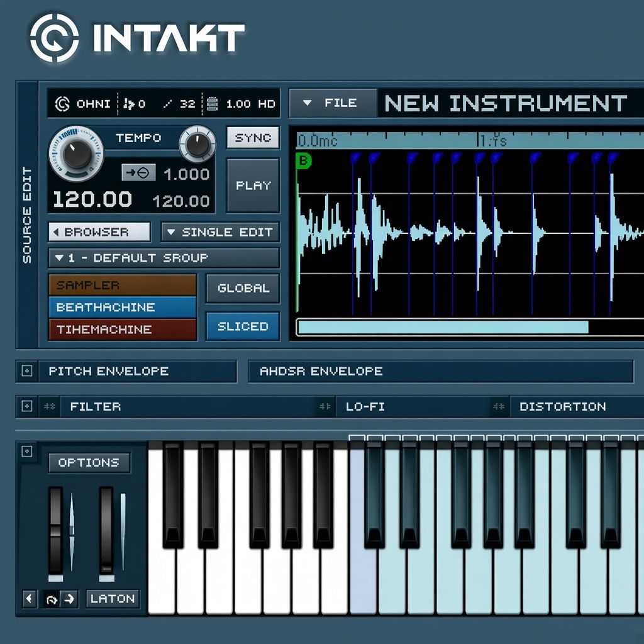Select the Timemachine mode
Screen dimensions: 644x644
pyautogui.click(x=123, y=330)
